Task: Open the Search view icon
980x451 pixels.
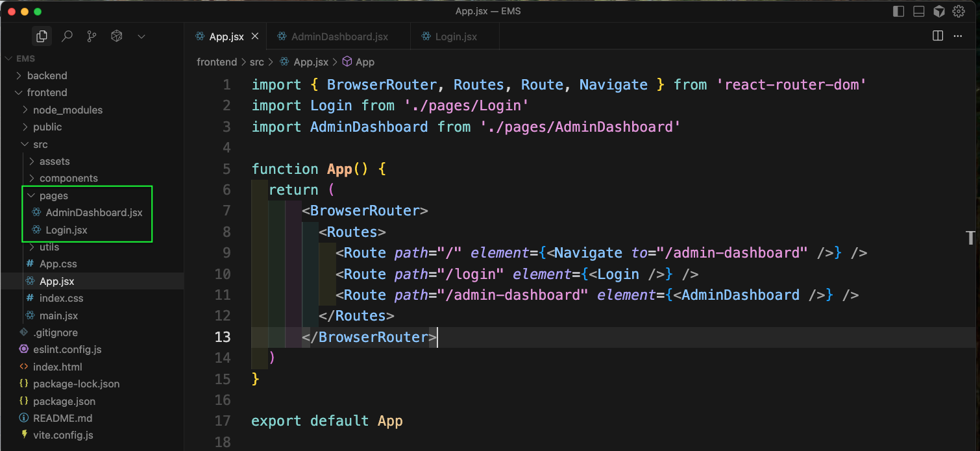Action: pyautogui.click(x=67, y=36)
